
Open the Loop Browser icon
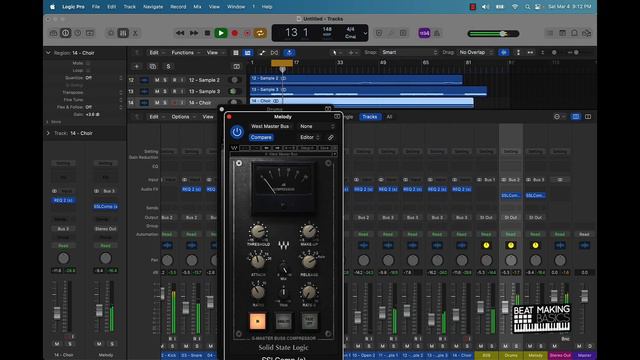(x=574, y=33)
